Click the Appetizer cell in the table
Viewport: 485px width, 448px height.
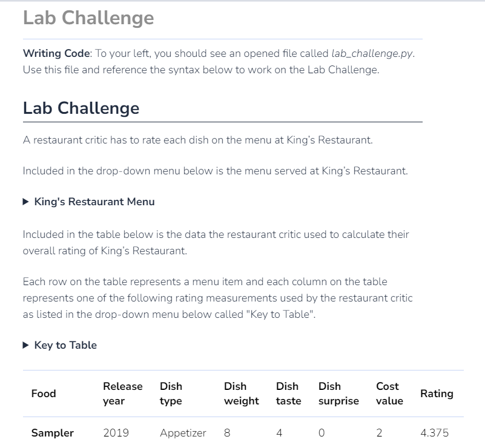pyautogui.click(x=182, y=433)
